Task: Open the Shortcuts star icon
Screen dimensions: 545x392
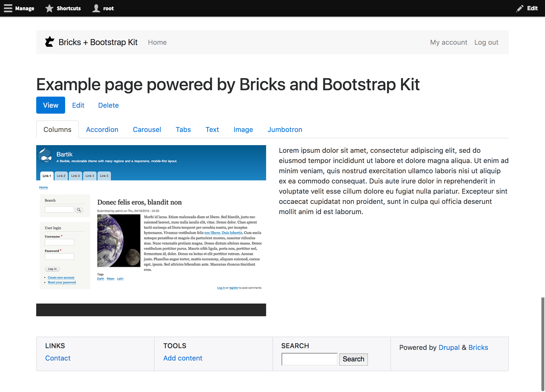Action: click(49, 8)
